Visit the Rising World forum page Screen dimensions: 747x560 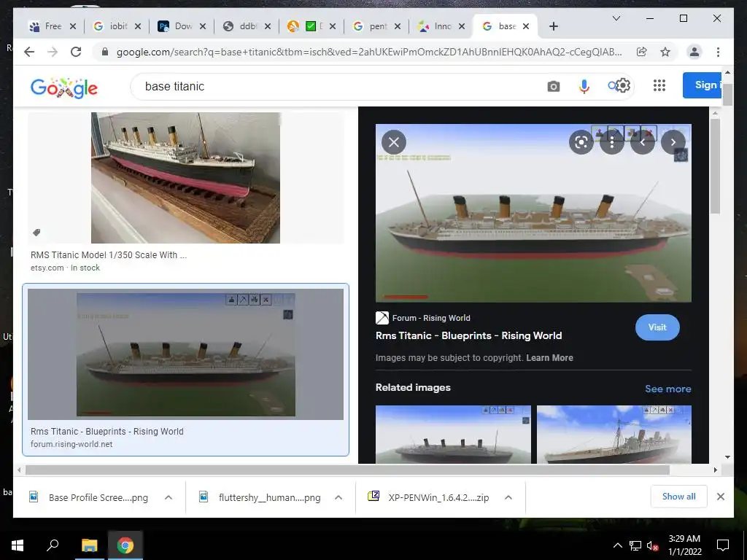pos(657,327)
